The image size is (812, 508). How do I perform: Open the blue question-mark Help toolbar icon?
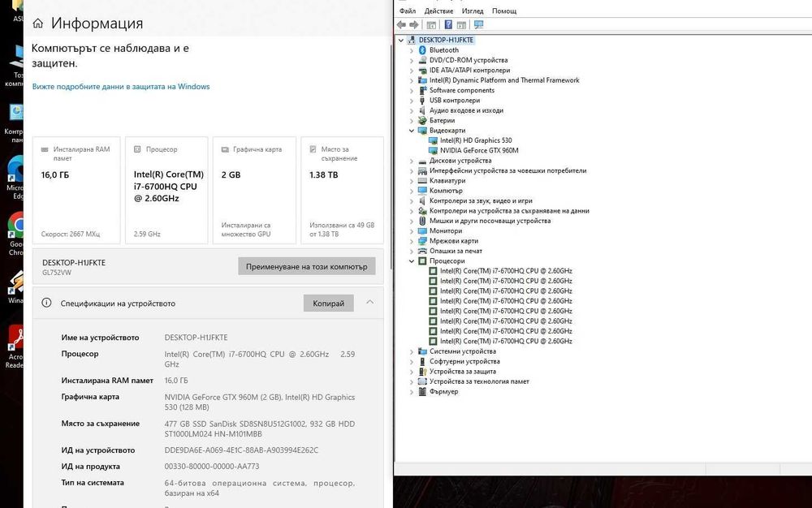click(448, 24)
